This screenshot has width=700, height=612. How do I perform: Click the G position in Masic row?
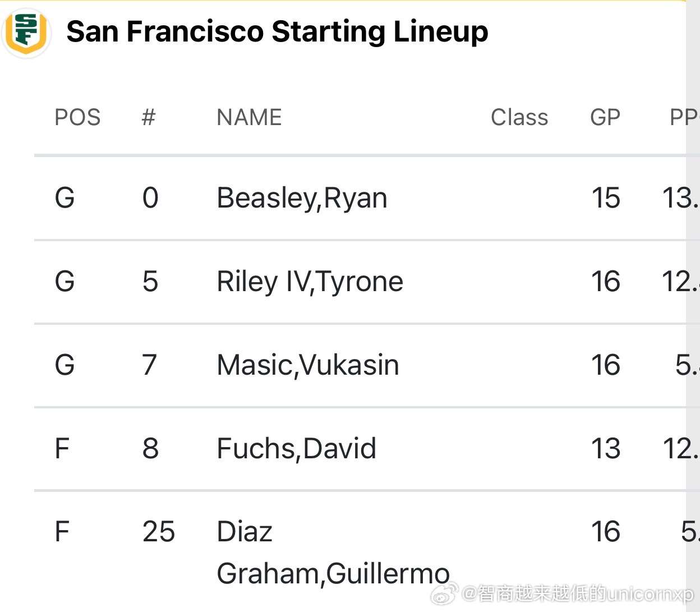click(65, 365)
